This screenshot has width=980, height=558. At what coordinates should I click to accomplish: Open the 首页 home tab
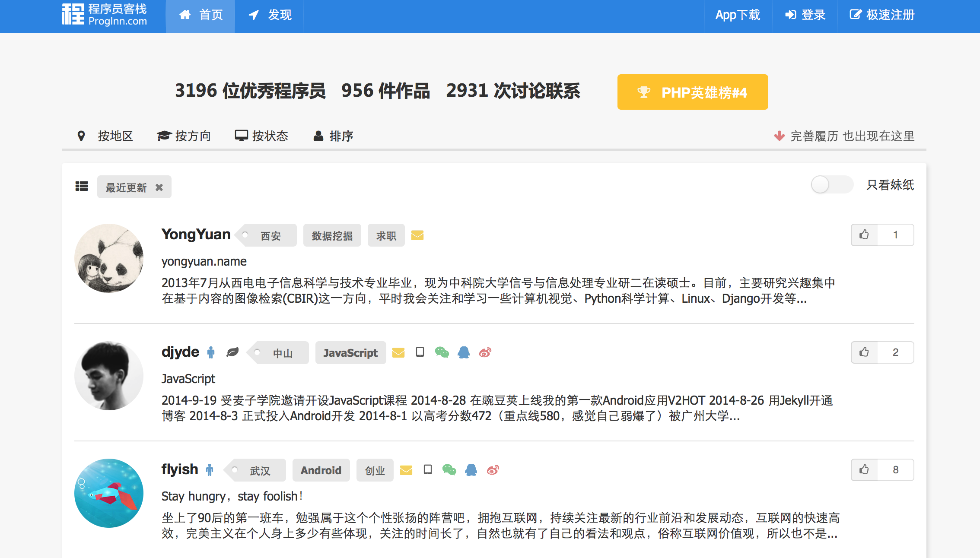tap(200, 16)
